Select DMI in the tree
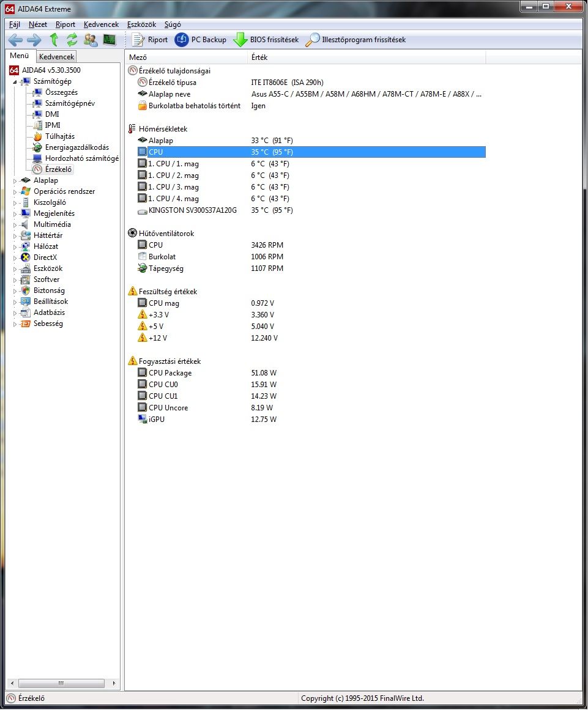Viewport: 588px width, 710px height. click(51, 114)
